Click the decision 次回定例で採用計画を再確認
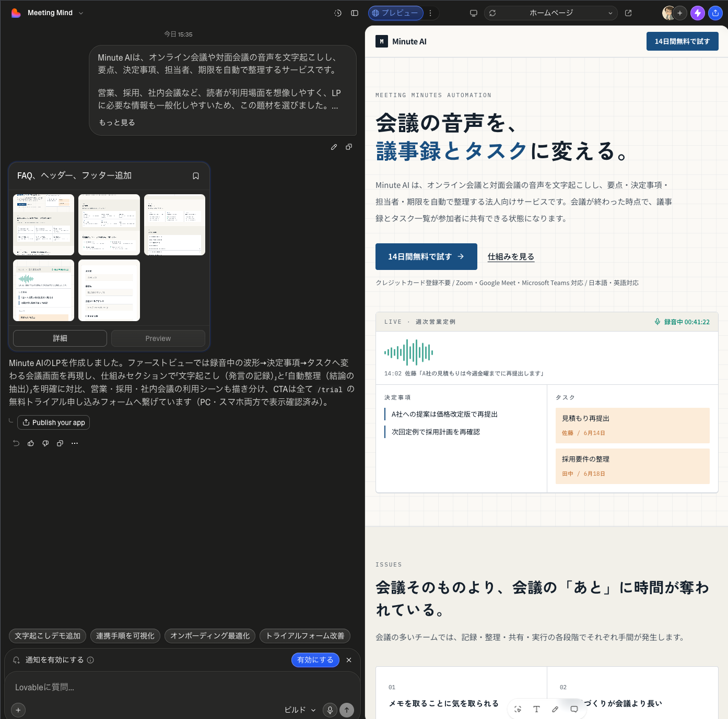The height and width of the screenshot is (719, 728). tap(436, 432)
